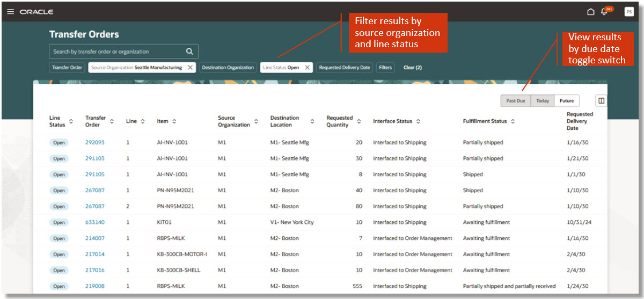The width and height of the screenshot is (644, 299).
Task: Click the Transfer Orders page heading
Action: click(x=84, y=34)
